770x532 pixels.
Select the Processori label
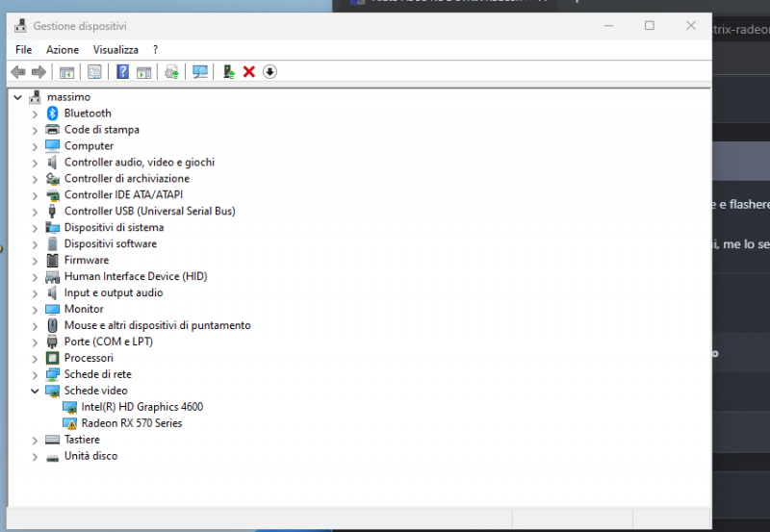pyautogui.click(x=89, y=358)
